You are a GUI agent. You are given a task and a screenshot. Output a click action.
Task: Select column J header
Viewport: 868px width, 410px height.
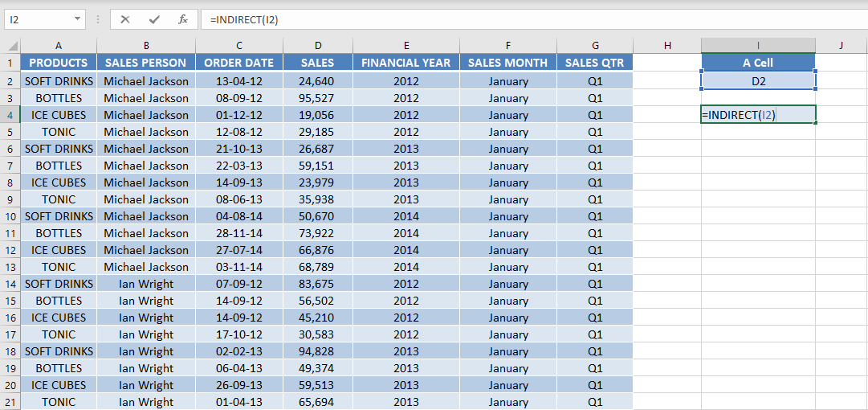click(x=841, y=46)
